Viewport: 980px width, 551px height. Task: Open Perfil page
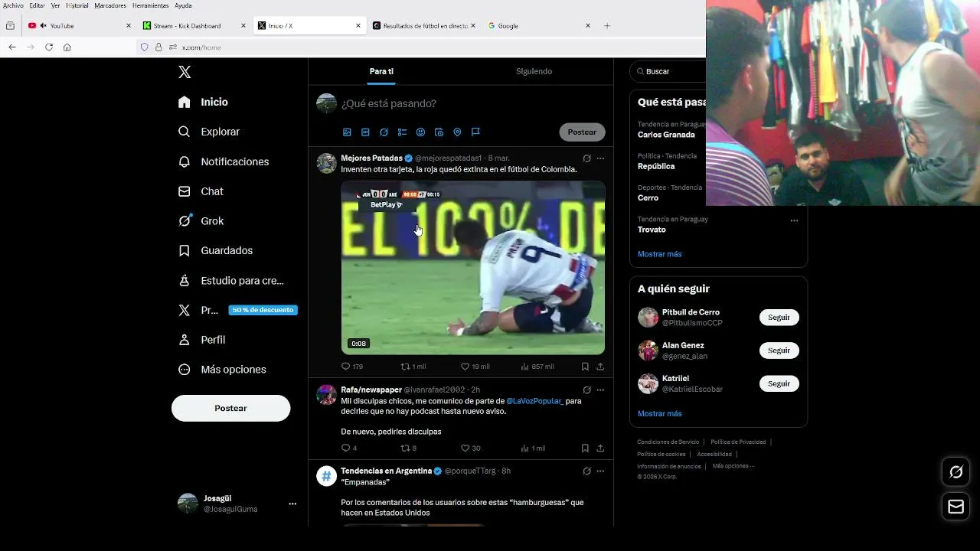pos(201,340)
